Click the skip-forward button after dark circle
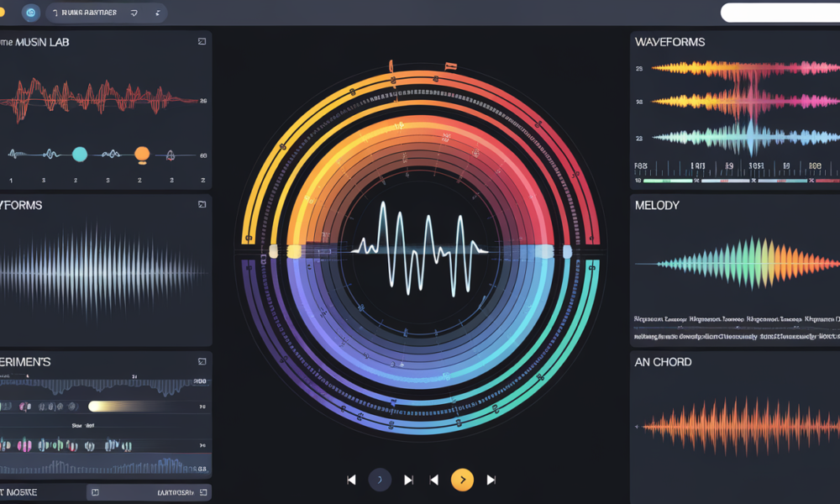840x504 pixels. (408, 480)
